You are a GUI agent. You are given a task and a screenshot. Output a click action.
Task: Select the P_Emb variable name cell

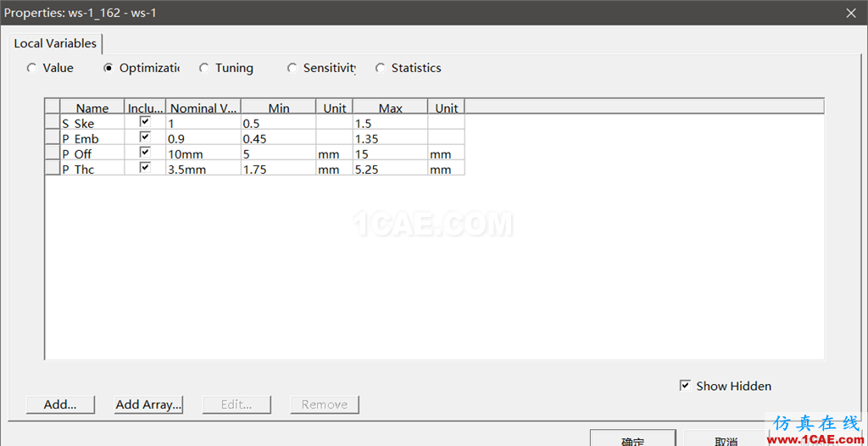pos(92,137)
